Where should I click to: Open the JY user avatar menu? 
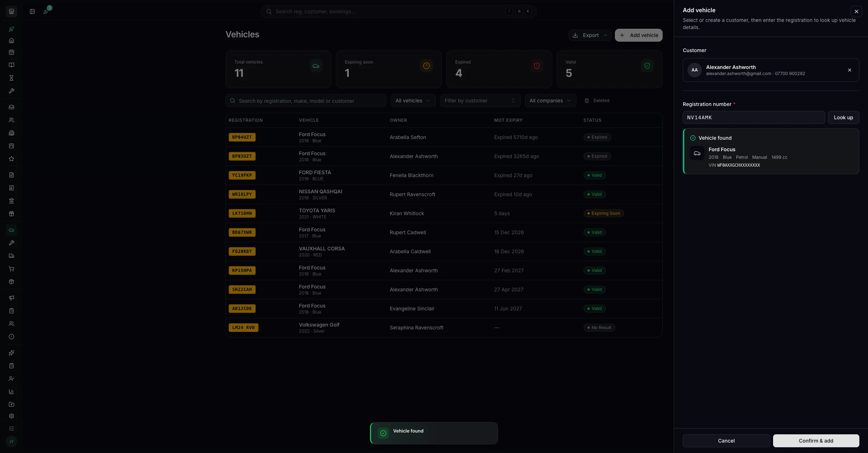(x=12, y=442)
